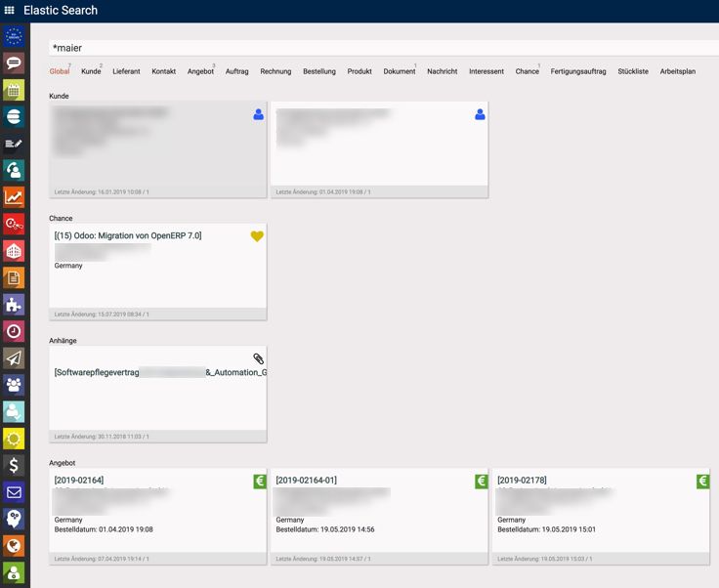Viewport: 719px width, 588px height.
Task: Open the envelope icon app
Action: tap(14, 491)
